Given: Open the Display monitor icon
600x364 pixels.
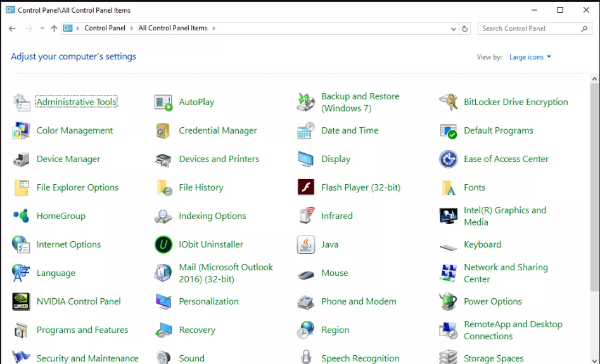Looking at the screenshot, I should [x=306, y=159].
